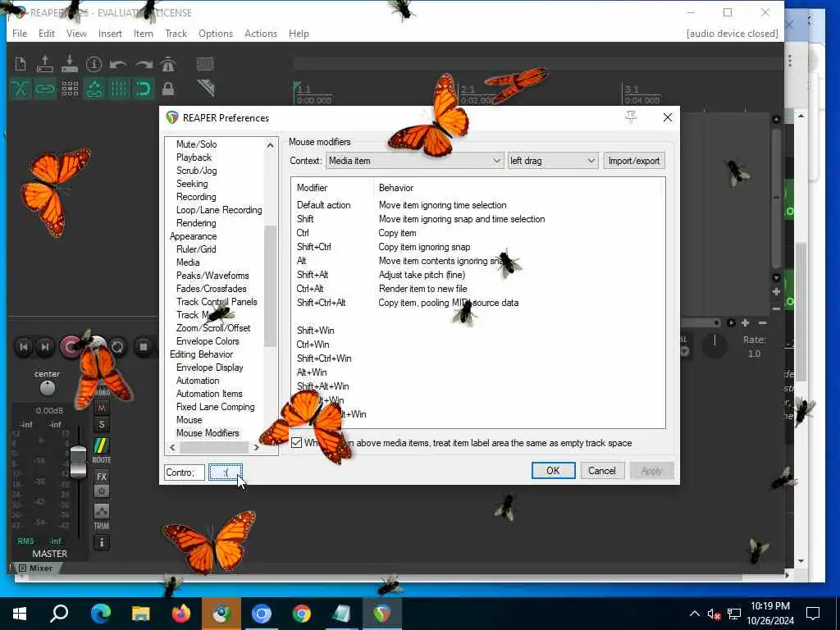840x630 pixels.
Task: Open the Insert menu
Action: coord(110,33)
